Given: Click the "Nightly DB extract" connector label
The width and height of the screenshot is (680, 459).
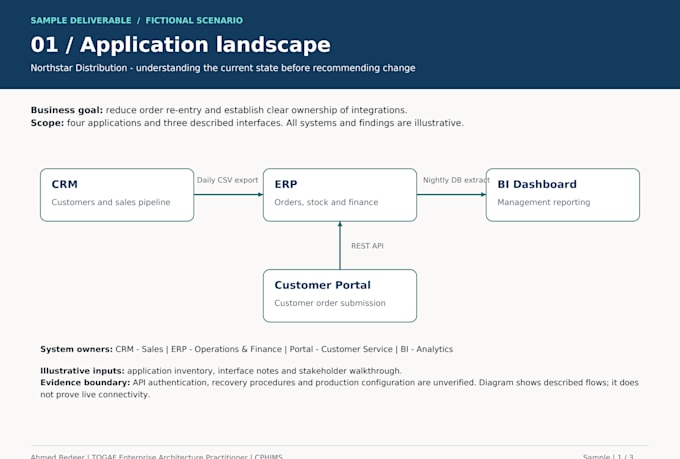Looking at the screenshot, I should point(456,180).
